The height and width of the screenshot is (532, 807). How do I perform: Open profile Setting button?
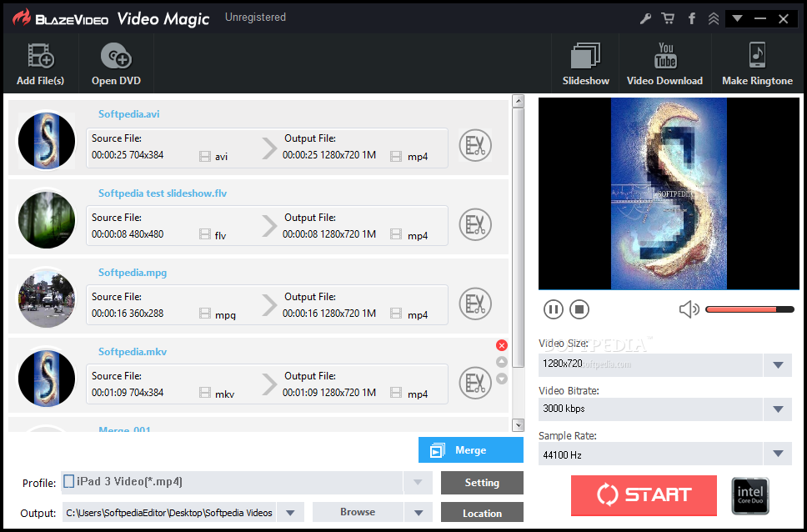pyautogui.click(x=482, y=483)
